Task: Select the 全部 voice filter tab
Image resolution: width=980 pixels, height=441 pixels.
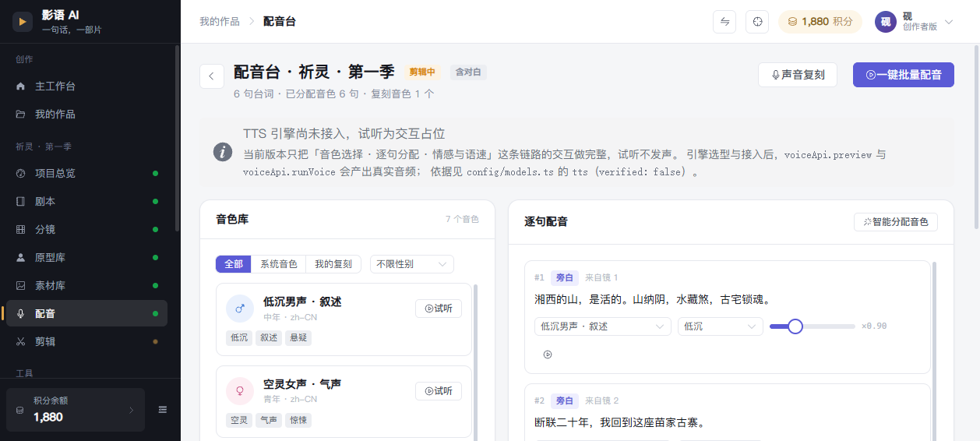Action: click(x=234, y=264)
